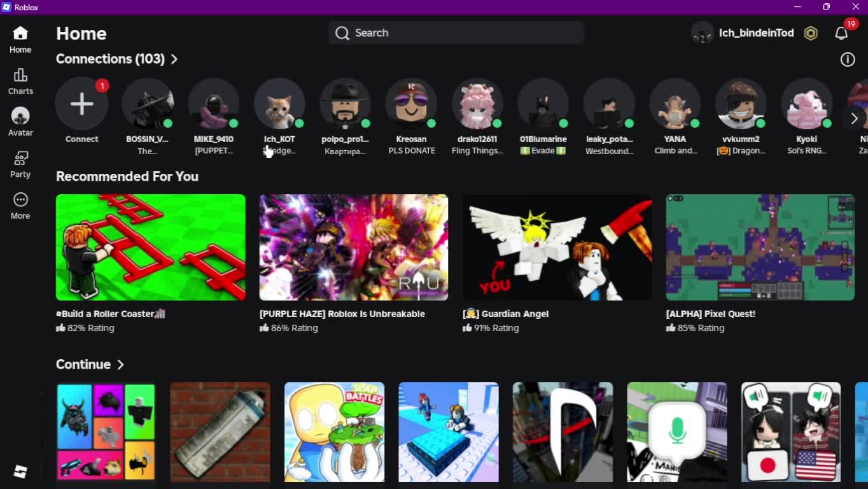Open the Charts sidebar icon

point(20,75)
